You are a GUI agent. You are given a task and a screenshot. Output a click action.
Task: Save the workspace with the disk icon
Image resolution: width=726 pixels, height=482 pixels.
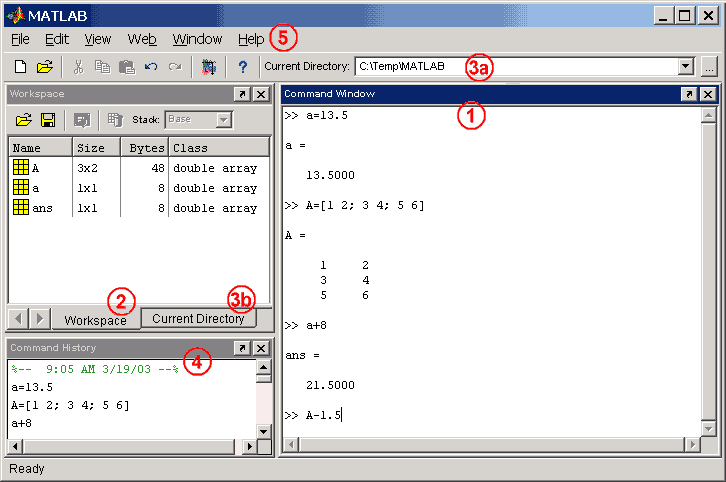48,120
